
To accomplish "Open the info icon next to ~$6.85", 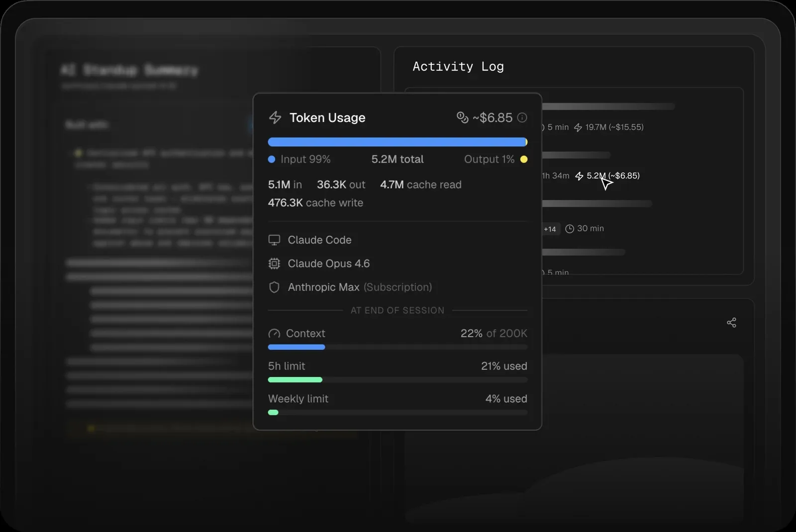I will point(522,117).
